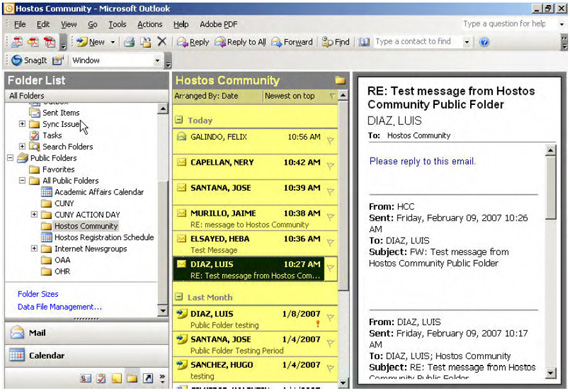Click the Notes icon in navigation bar
This screenshot has height=392, width=570.
point(117,379)
